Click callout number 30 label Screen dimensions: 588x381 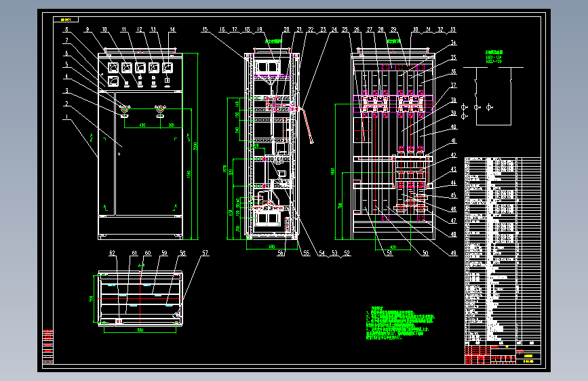point(416,29)
